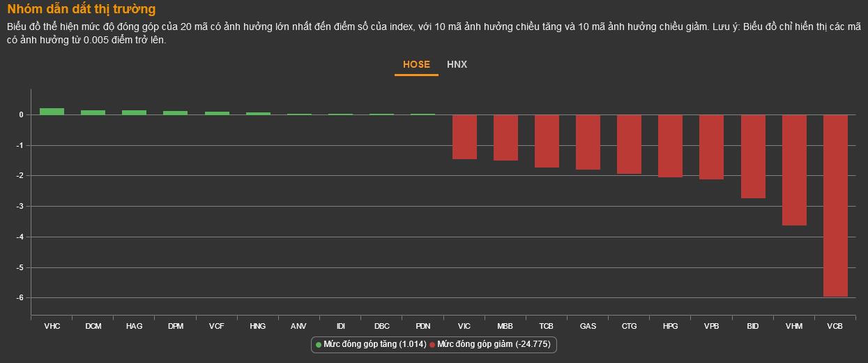Image resolution: width=868 pixels, height=363 pixels.
Task: Click the VCF green bar
Action: (x=217, y=112)
